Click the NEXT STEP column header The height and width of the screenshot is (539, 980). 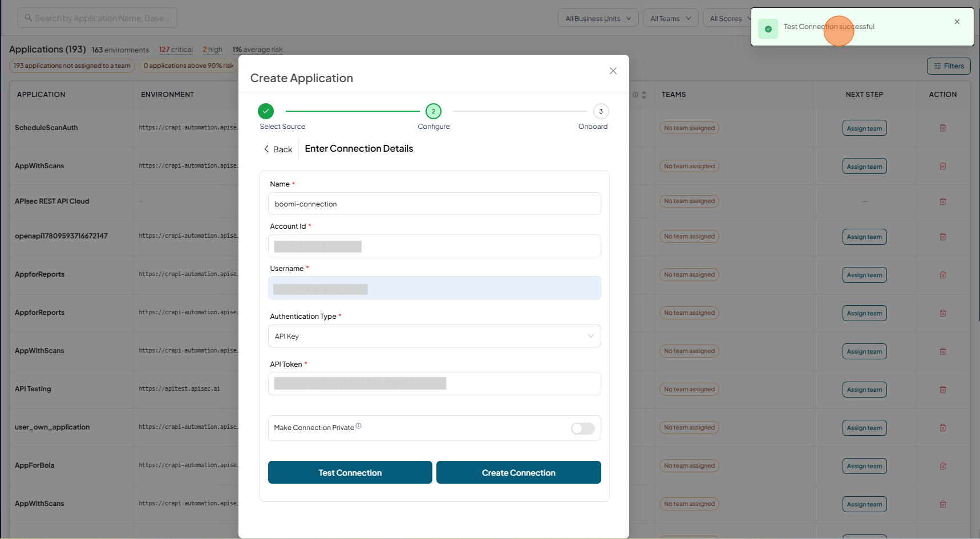[864, 95]
